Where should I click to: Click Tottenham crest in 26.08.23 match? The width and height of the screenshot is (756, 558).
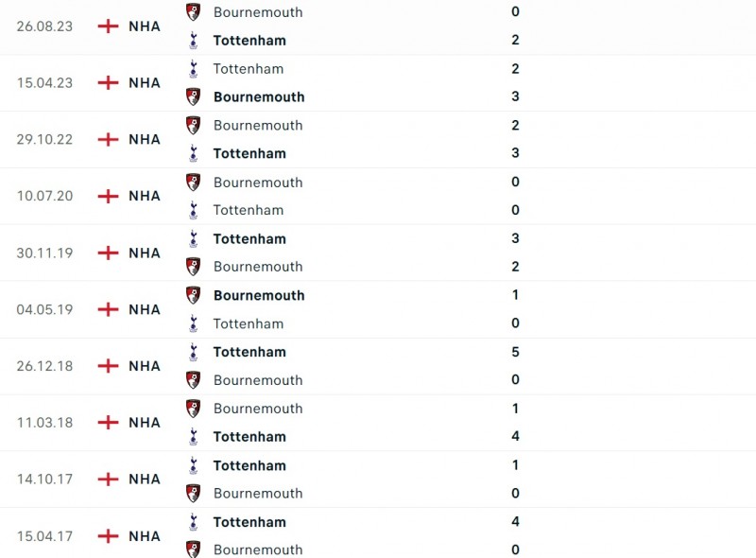tap(194, 40)
